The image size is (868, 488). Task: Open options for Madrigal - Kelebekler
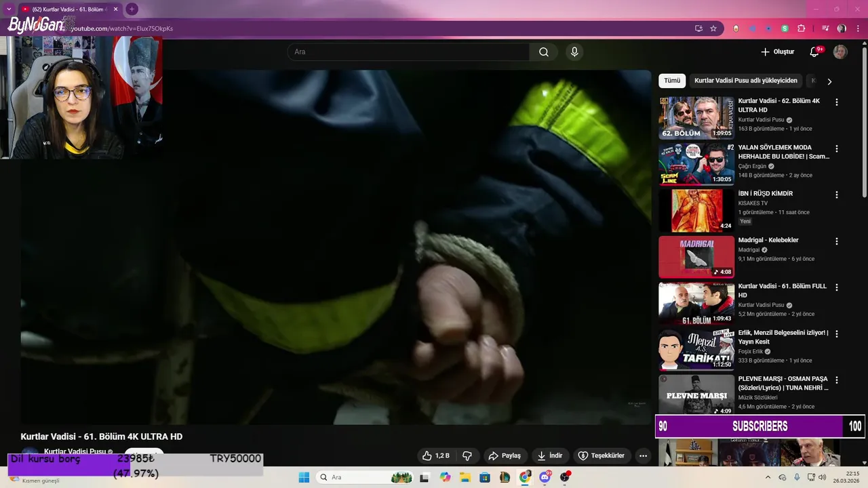837,241
